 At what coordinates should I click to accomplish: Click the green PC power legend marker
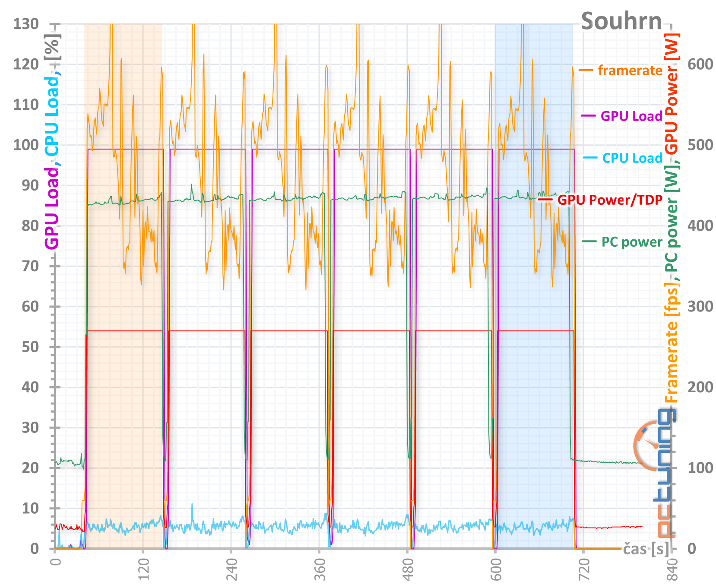click(x=589, y=242)
